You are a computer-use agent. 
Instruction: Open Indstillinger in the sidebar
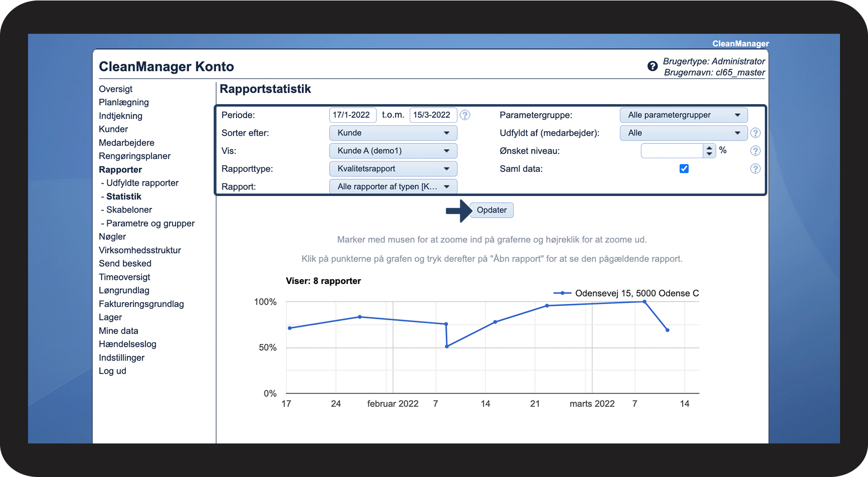122,358
